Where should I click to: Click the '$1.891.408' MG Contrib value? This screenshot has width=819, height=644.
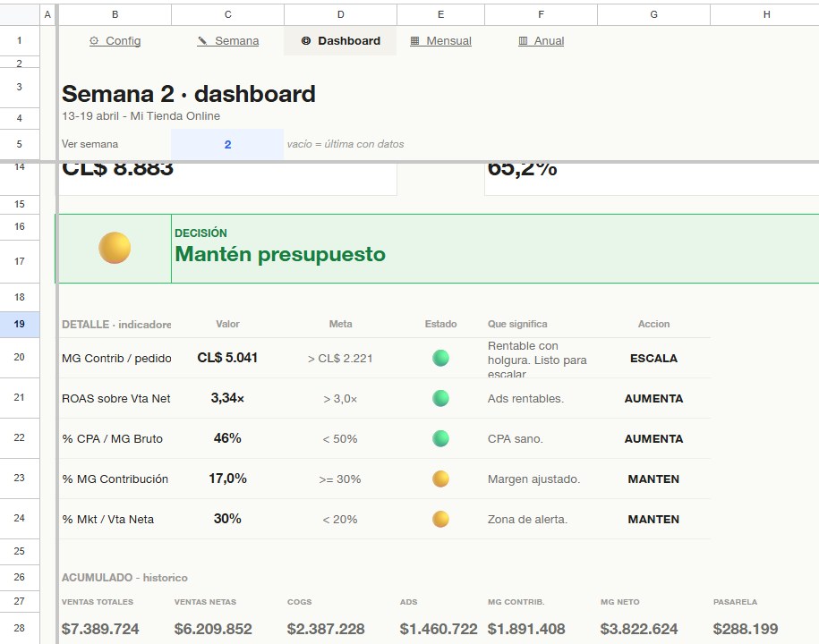click(x=526, y=629)
